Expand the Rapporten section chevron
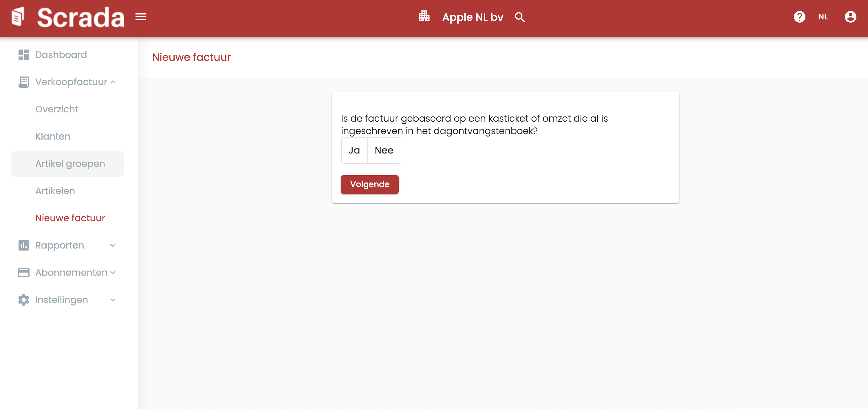Screen dimensions: 868x409 click(113, 245)
